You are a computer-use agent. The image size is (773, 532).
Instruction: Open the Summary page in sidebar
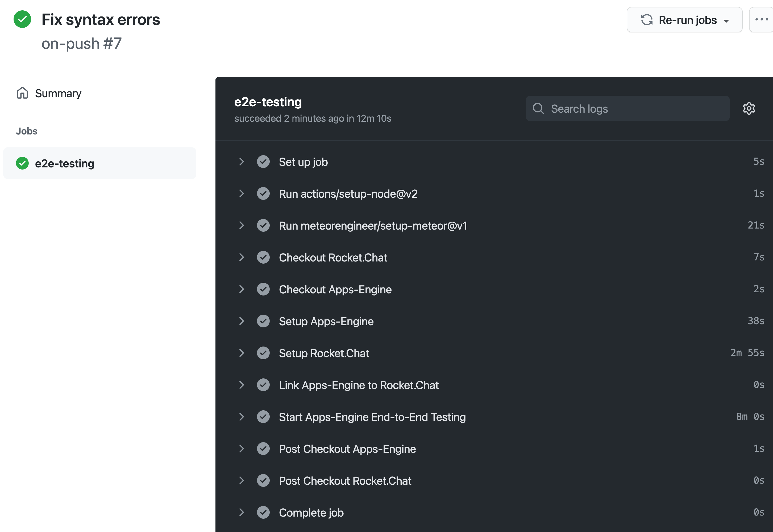58,93
